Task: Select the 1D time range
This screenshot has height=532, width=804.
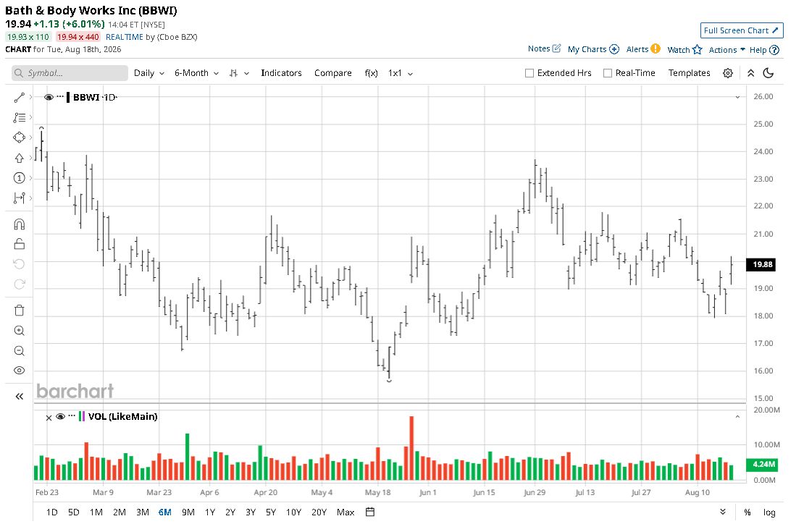Action: click(x=51, y=512)
